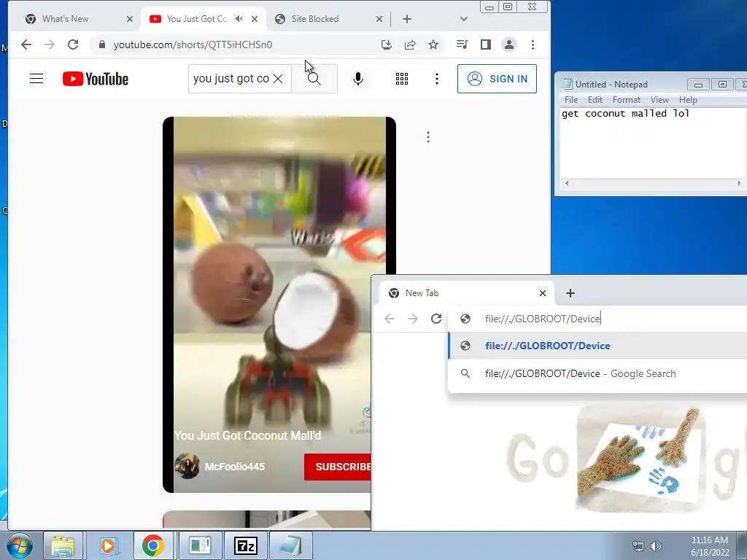Open the Notepad Edit menu
The image size is (747, 560).
coord(595,99)
